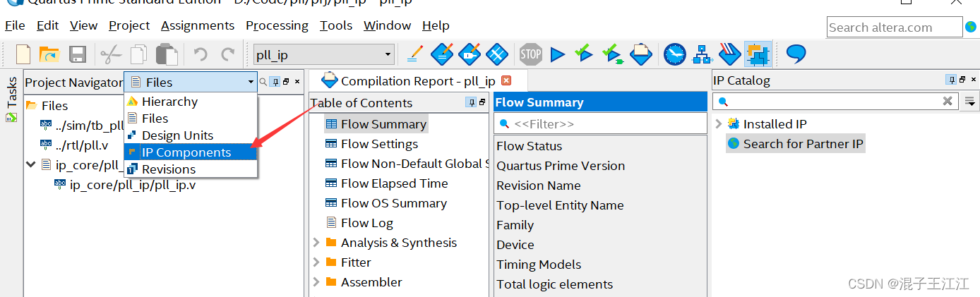
Task: Click the toolbar icon with the green chip
Action: tap(611, 54)
